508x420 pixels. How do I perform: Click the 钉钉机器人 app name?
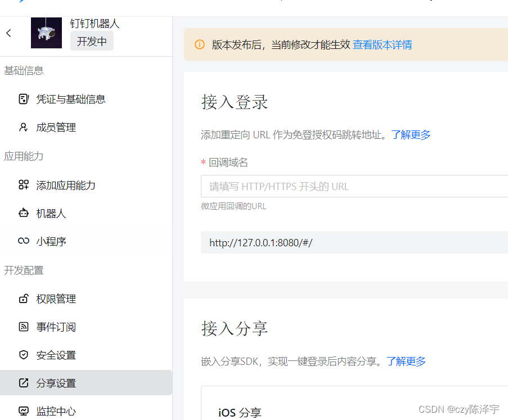[x=95, y=23]
